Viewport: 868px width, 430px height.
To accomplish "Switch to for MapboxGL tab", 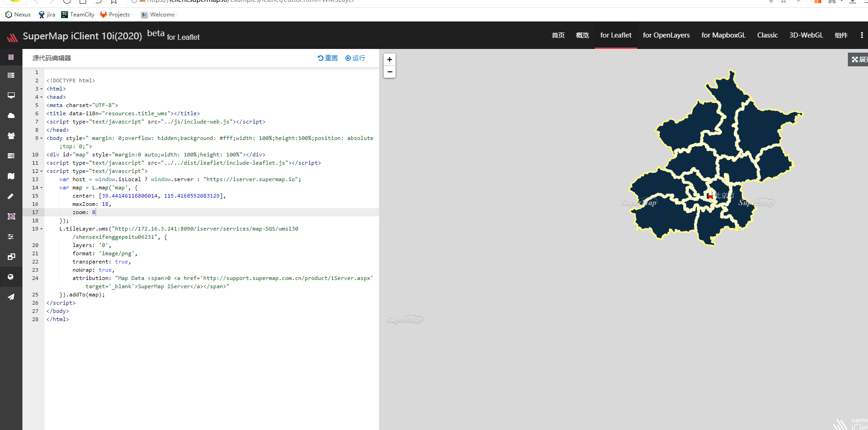I will pyautogui.click(x=723, y=35).
